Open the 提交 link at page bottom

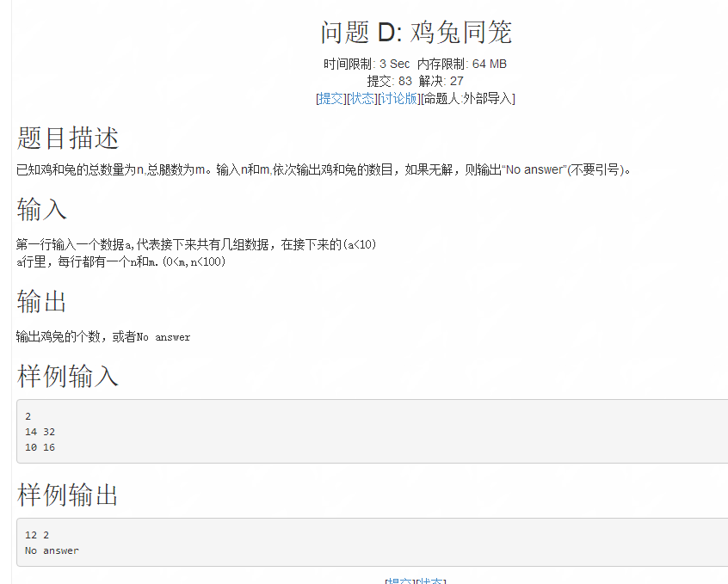point(402,581)
